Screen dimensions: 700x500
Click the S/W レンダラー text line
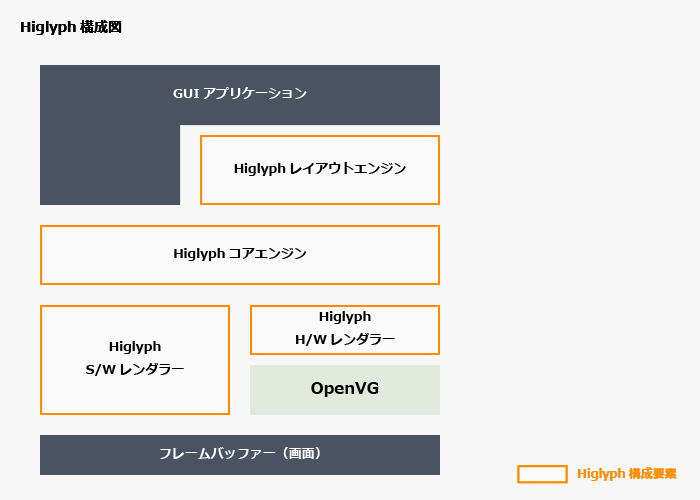[x=135, y=370]
